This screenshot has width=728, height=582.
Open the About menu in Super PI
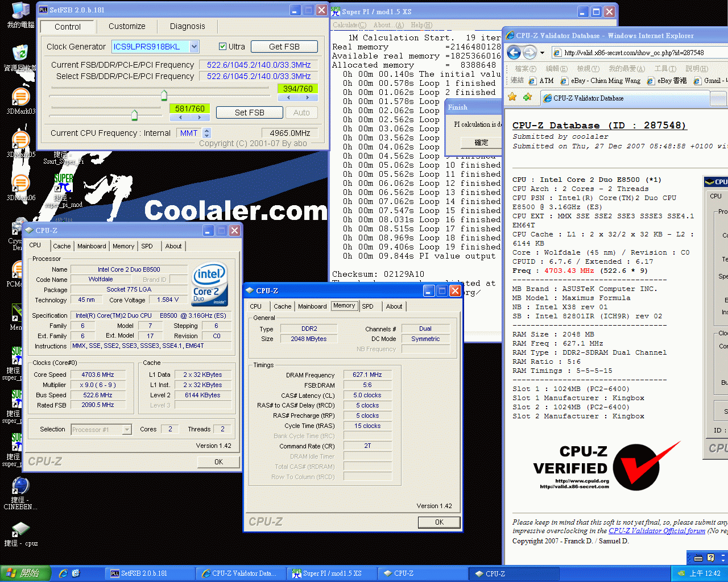point(388,25)
